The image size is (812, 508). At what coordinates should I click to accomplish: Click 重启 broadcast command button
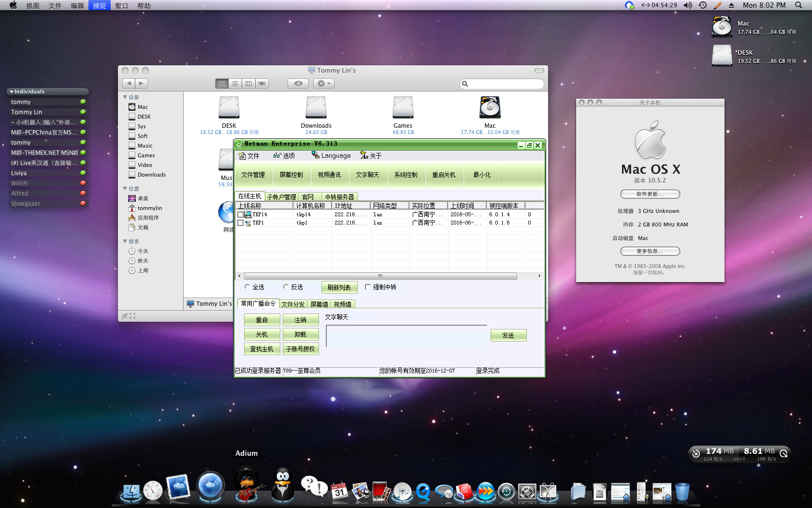point(262,320)
